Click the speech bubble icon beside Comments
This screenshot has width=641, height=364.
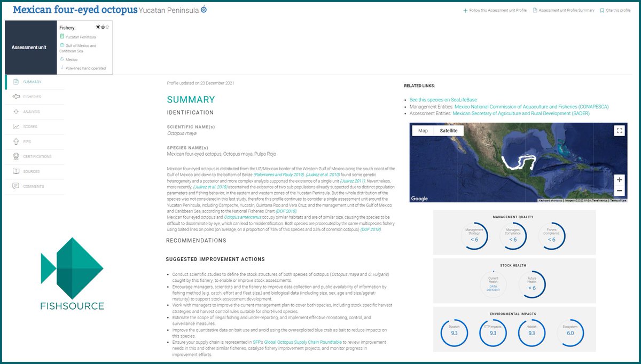tap(16, 186)
